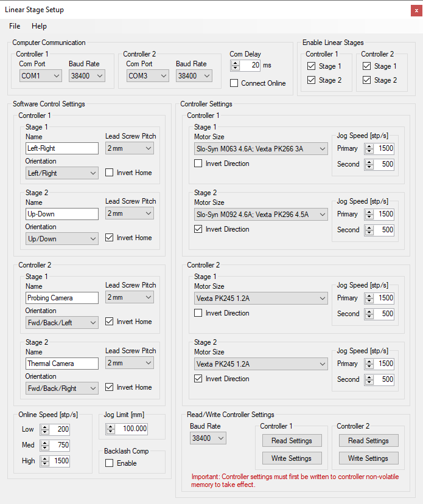The height and width of the screenshot is (504, 423).
Task: Increase the Com Delay spinner value
Action: coord(236,63)
